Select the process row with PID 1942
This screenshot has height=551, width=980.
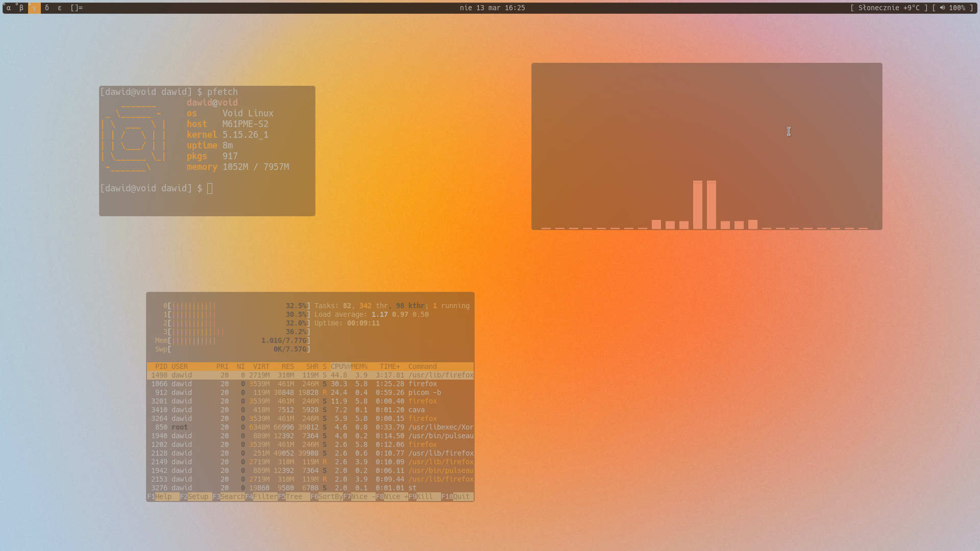coord(310,470)
